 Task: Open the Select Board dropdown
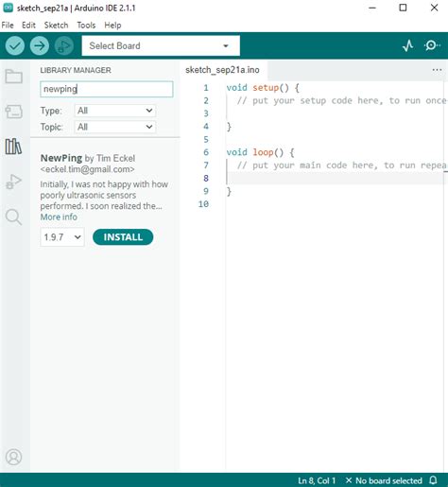[161, 45]
